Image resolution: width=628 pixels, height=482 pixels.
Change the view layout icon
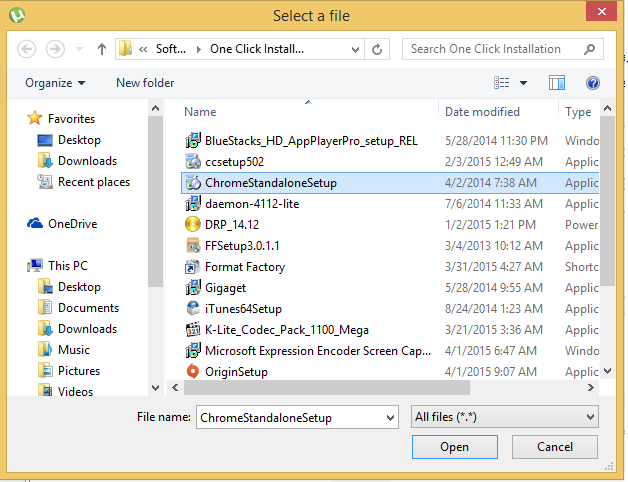point(501,83)
